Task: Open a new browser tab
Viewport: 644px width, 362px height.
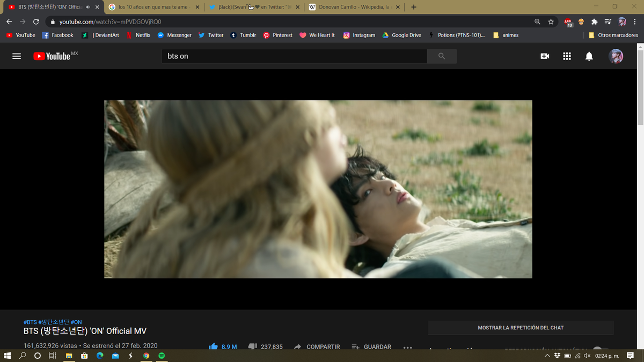Action: click(414, 7)
